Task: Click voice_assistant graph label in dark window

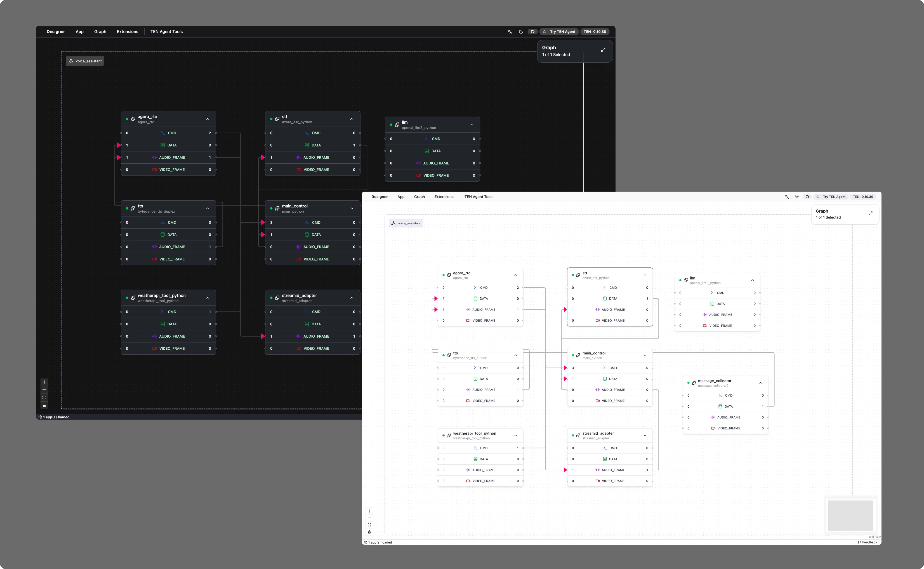Action: click(85, 61)
